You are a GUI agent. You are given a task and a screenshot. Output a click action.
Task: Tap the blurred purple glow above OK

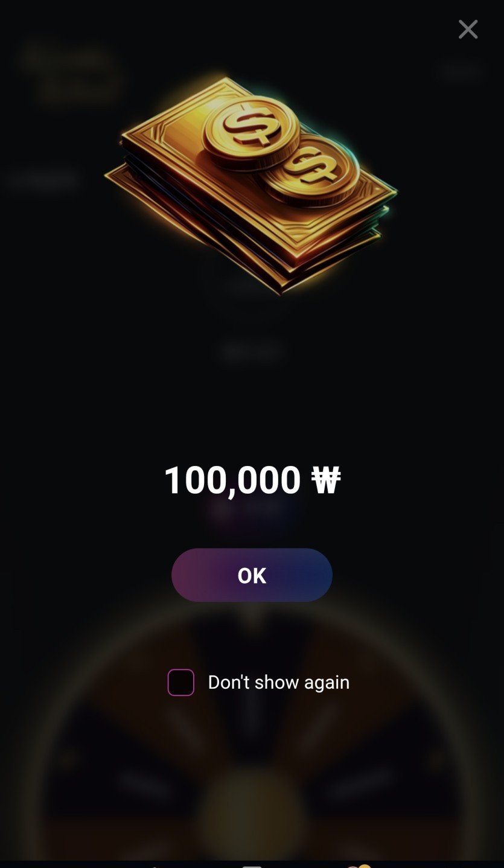(x=252, y=510)
